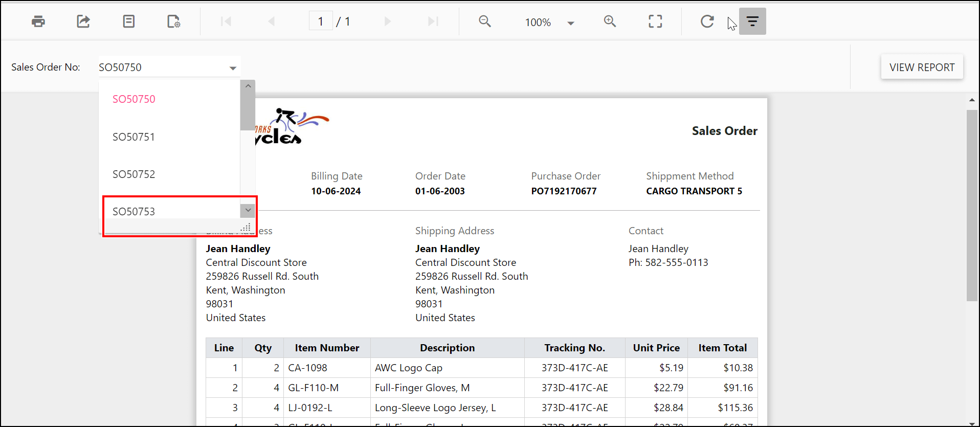The width and height of the screenshot is (980, 427).
Task: Open the Export report icon
Action: [83, 21]
